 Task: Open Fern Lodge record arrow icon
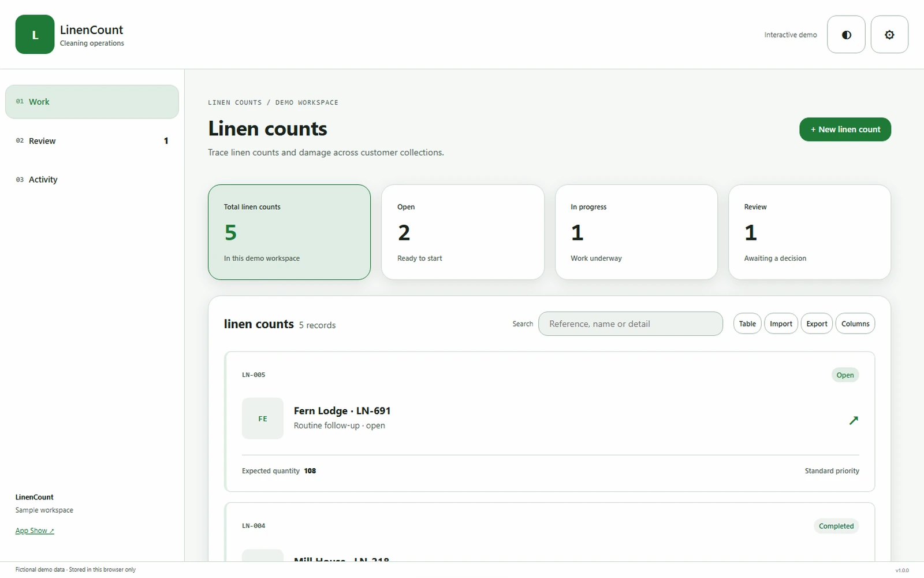click(854, 420)
